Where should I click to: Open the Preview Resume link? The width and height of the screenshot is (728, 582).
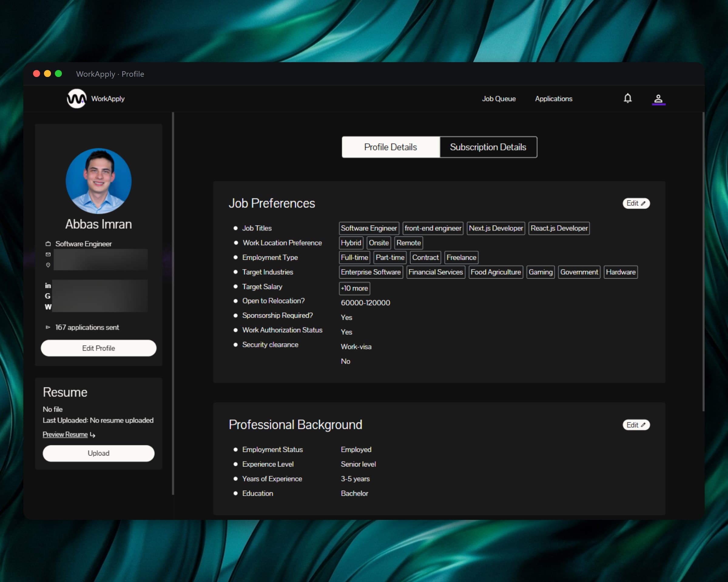65,435
